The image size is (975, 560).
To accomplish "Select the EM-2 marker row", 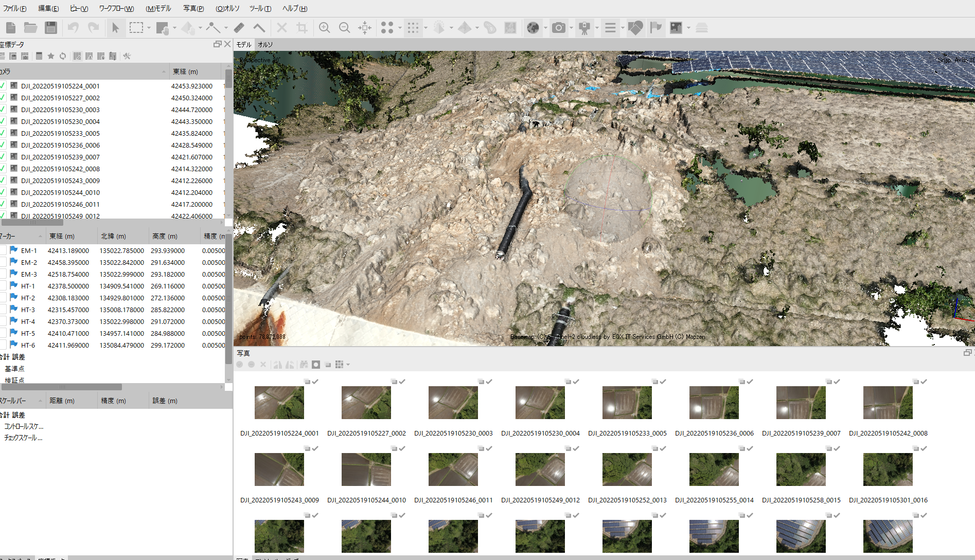I will (112, 262).
